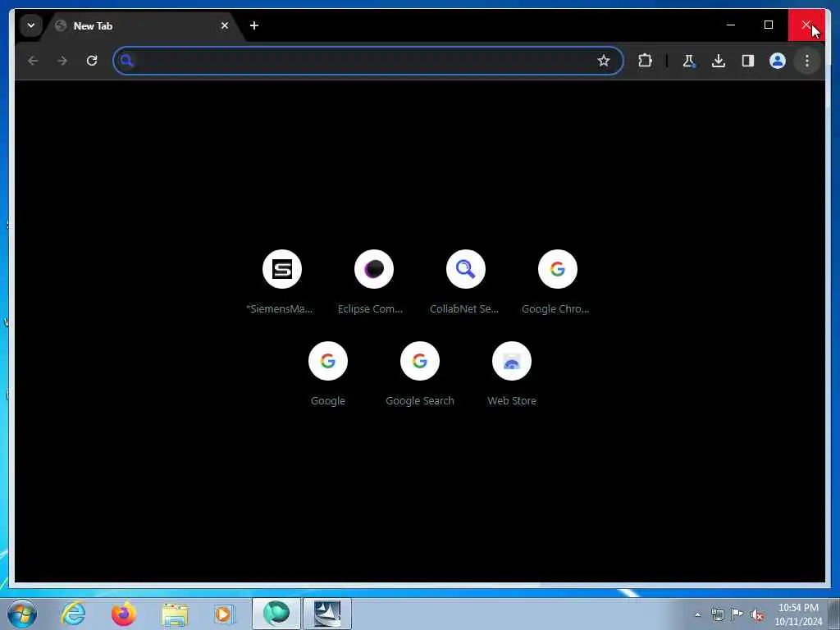
Task: Open Chrome Labs flask icon
Action: [689, 61]
